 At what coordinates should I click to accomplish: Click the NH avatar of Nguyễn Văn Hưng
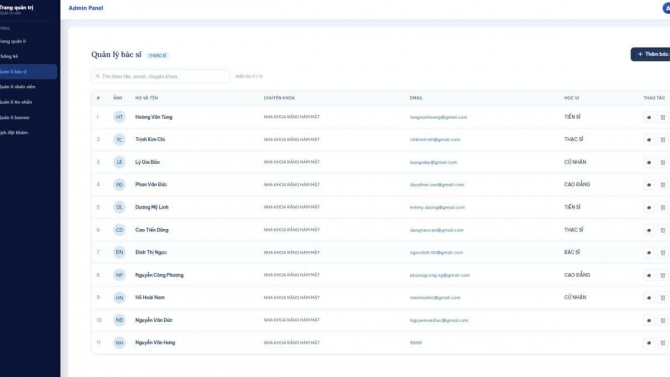click(x=119, y=342)
